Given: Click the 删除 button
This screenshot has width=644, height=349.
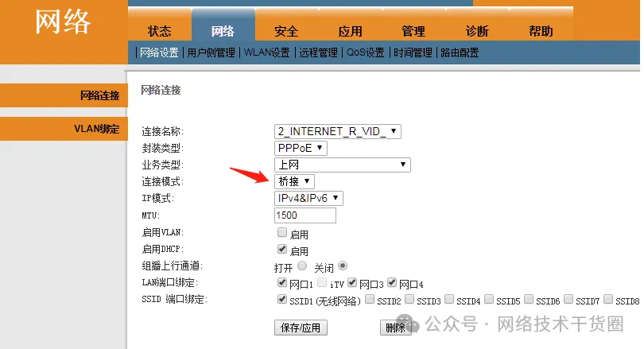Looking at the screenshot, I should coord(395,328).
